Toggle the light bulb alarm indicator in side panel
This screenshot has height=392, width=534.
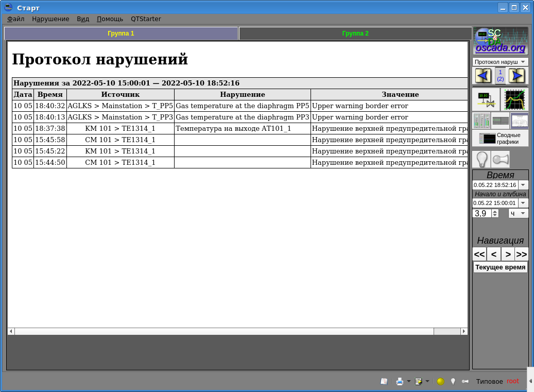click(x=481, y=159)
